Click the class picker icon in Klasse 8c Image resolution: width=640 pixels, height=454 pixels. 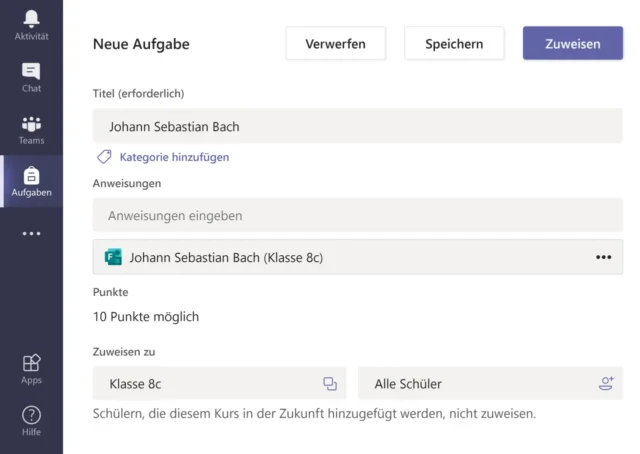(330, 384)
